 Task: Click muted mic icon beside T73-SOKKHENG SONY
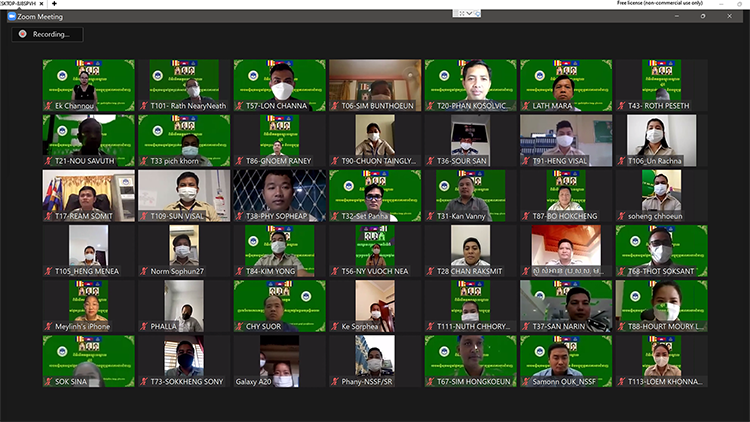click(x=143, y=381)
